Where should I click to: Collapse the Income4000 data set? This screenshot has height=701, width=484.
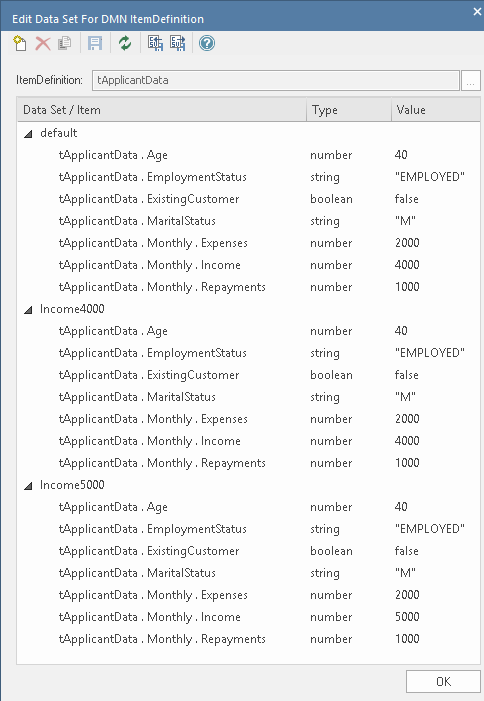(x=28, y=309)
